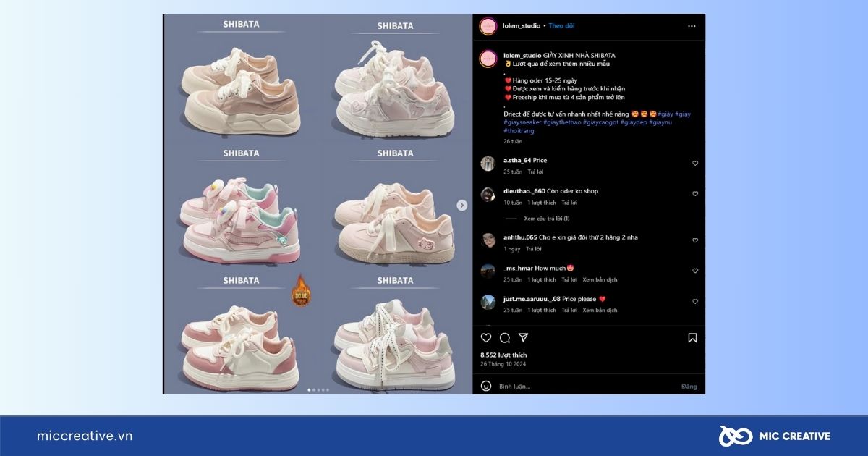This screenshot has height=456, width=868.
Task: Click dieuthao._660 username
Action: tap(524, 191)
